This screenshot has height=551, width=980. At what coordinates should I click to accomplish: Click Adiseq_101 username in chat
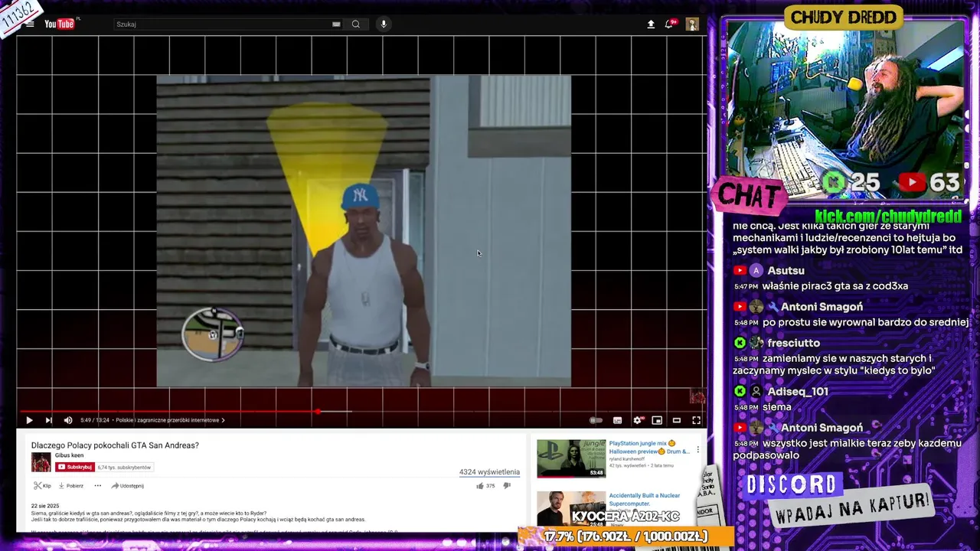click(x=797, y=391)
